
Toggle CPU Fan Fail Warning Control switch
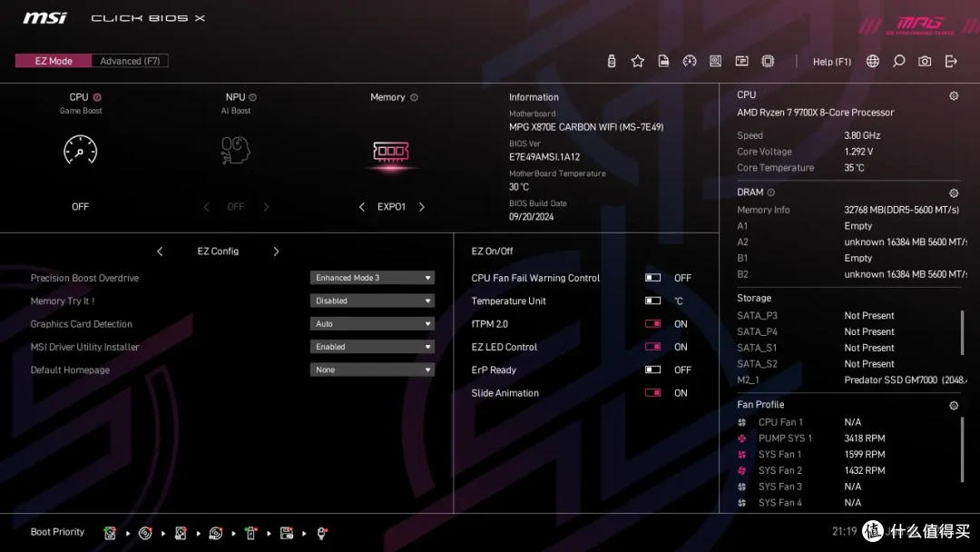tap(653, 278)
